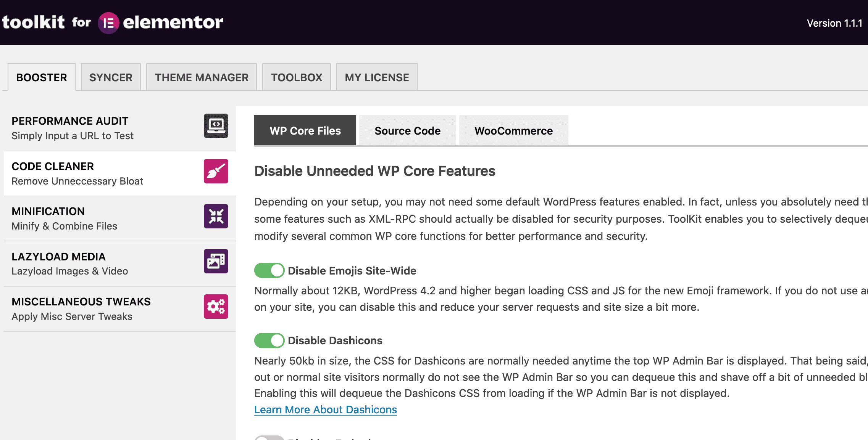Click the Version 1.1.1 label
The height and width of the screenshot is (440, 868).
tap(834, 23)
